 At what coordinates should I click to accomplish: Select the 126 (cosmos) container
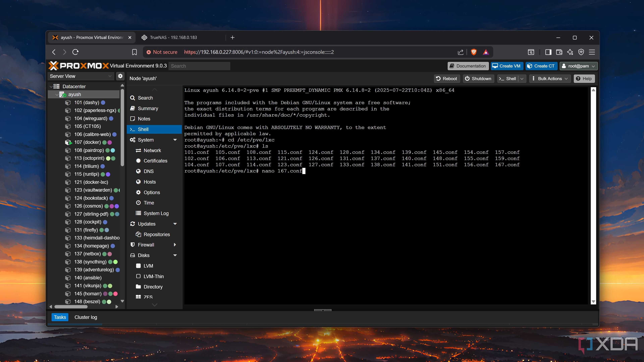(89, 206)
